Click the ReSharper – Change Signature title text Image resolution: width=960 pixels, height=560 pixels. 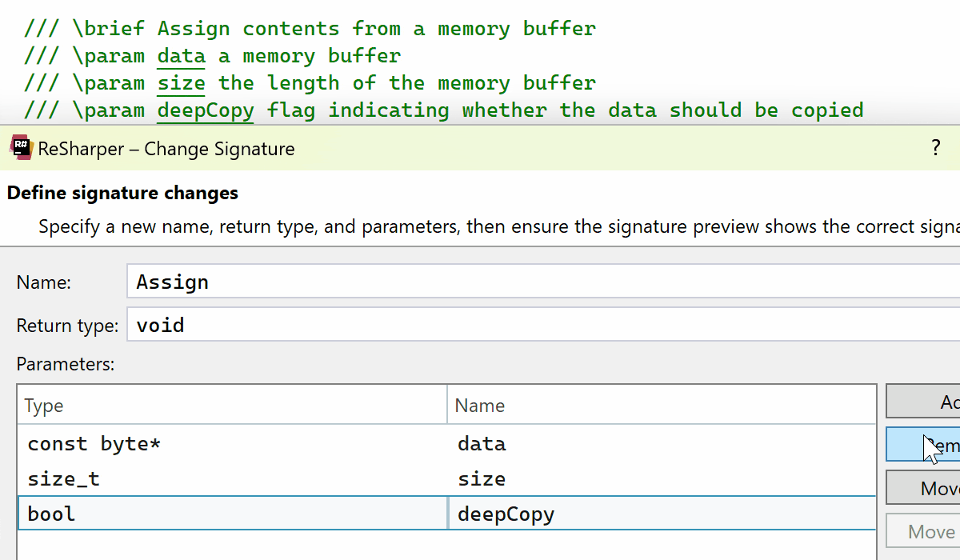point(166,149)
